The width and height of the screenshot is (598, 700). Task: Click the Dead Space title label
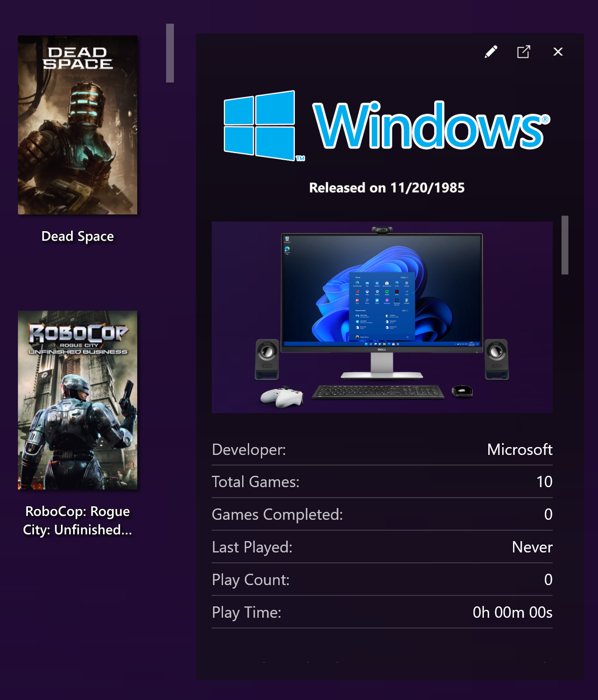pyautogui.click(x=78, y=236)
